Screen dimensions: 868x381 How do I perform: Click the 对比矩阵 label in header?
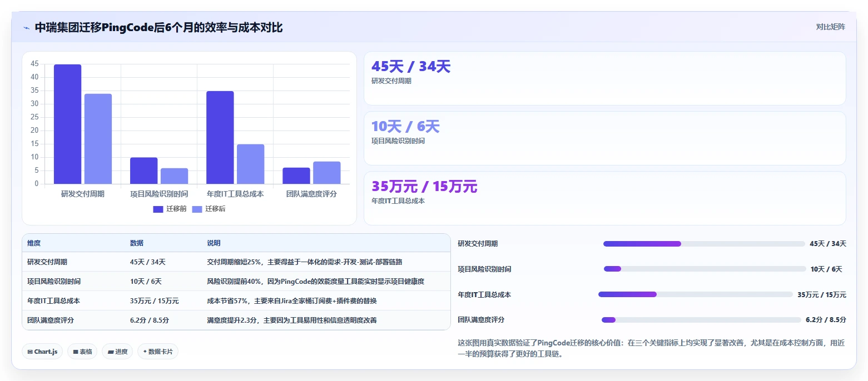click(x=830, y=27)
